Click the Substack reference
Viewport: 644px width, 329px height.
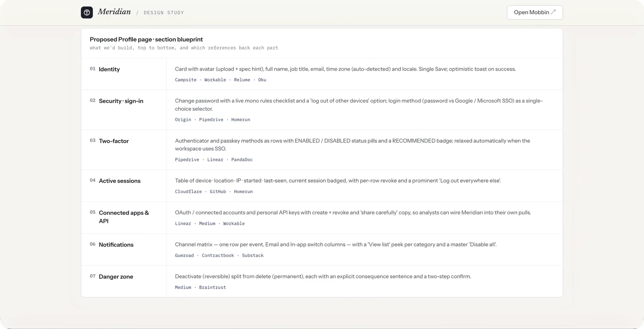click(x=253, y=256)
